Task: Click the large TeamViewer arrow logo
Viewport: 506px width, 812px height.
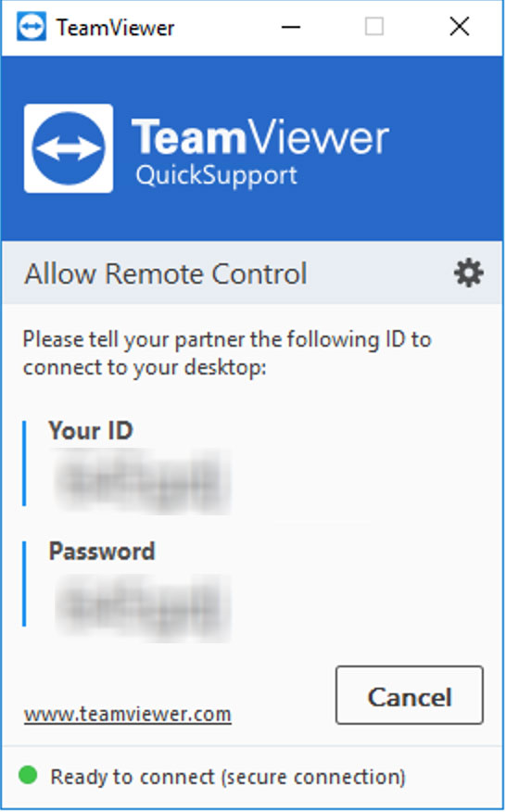Action: [69, 148]
